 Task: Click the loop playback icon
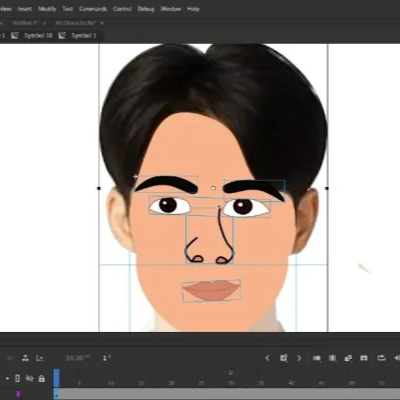pos(381,358)
